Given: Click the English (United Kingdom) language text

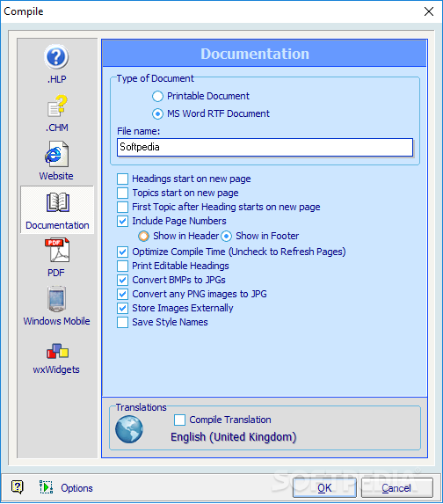Looking at the screenshot, I should coord(233,437).
